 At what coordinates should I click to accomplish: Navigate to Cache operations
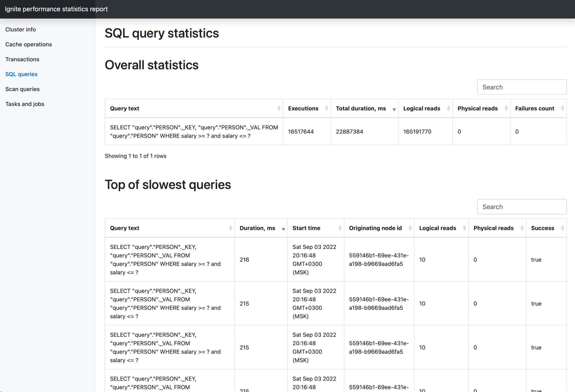28,44
